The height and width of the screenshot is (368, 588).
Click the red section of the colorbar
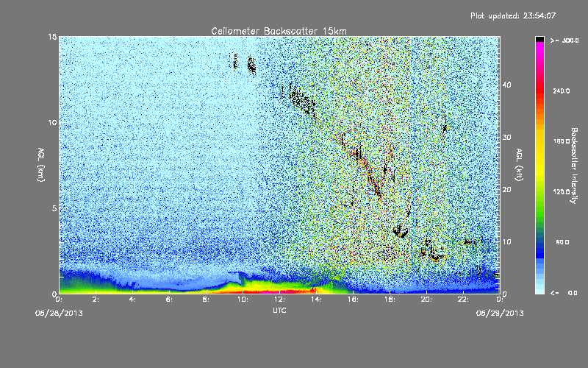click(x=539, y=92)
